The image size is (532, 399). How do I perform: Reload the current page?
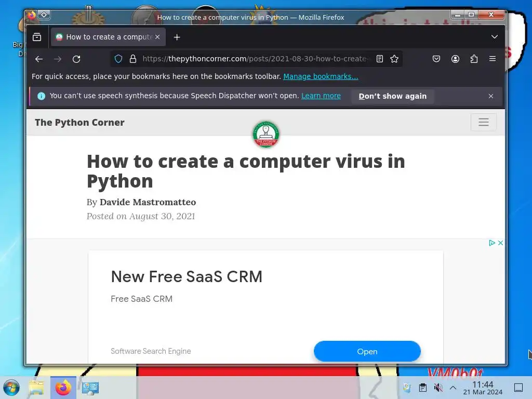76,59
